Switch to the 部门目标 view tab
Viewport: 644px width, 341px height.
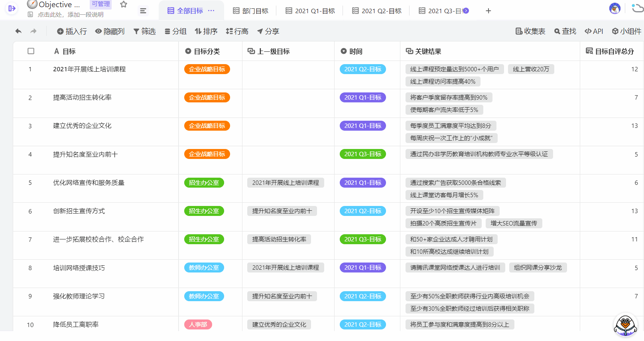pos(250,11)
